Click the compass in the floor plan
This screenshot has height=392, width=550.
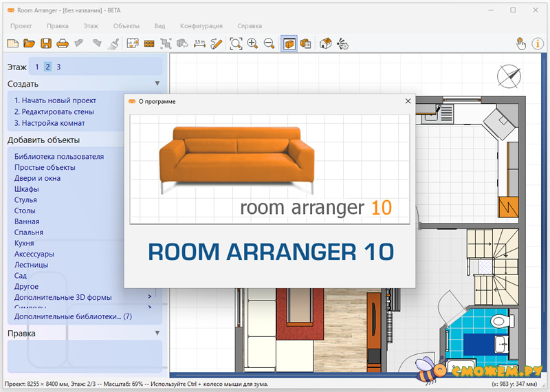click(x=509, y=76)
